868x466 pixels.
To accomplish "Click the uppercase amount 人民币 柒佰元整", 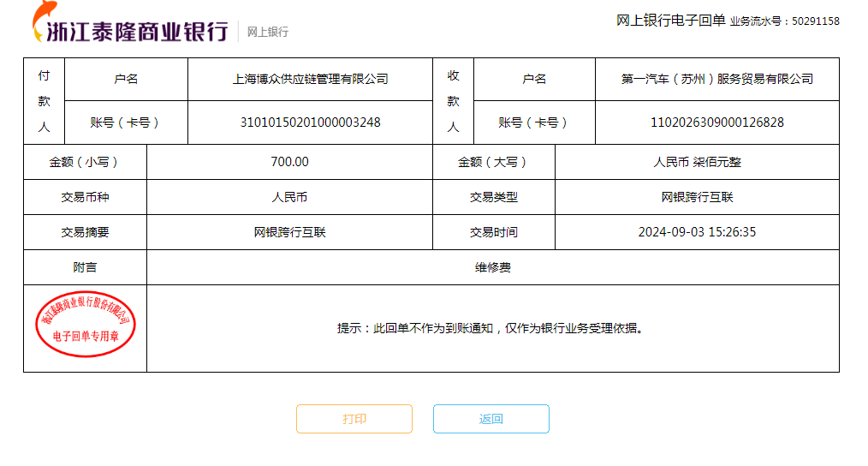I will pyautogui.click(x=697, y=162).
